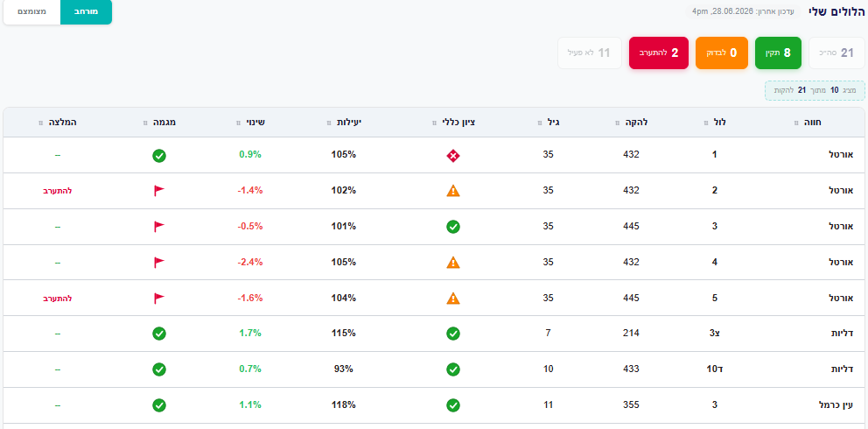Viewport: 868px width, 429px height.
Task: Sort by יעילות column using its sort icon
Action: click(x=330, y=123)
